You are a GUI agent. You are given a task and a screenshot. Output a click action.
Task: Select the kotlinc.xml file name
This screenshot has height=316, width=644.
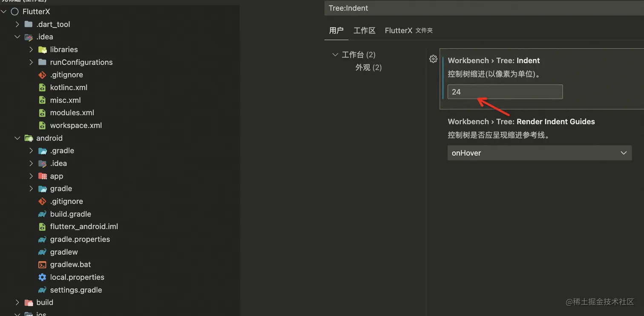69,87
